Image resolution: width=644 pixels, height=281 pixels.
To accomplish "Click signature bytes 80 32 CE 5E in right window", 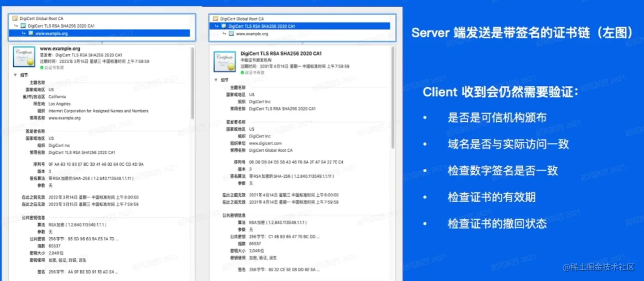I will pyautogui.click(x=283, y=269).
